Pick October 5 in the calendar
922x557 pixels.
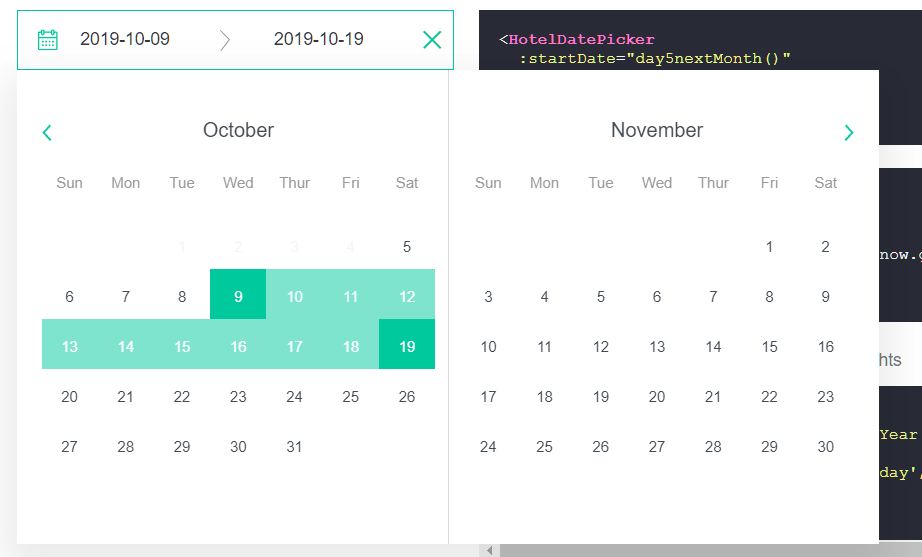(x=407, y=244)
